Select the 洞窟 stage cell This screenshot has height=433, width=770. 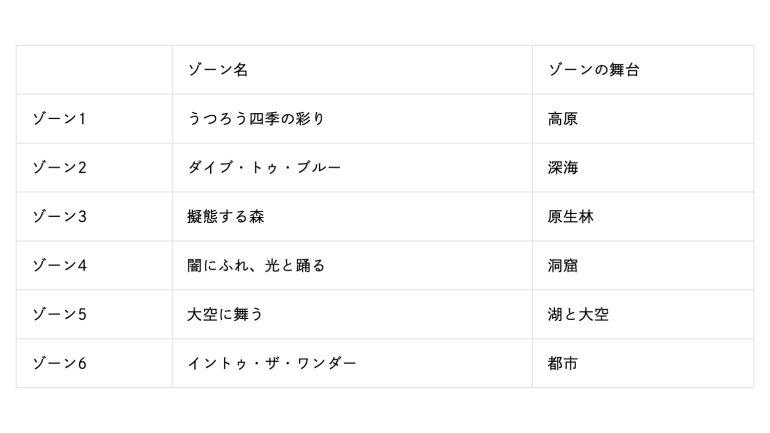coord(563,266)
